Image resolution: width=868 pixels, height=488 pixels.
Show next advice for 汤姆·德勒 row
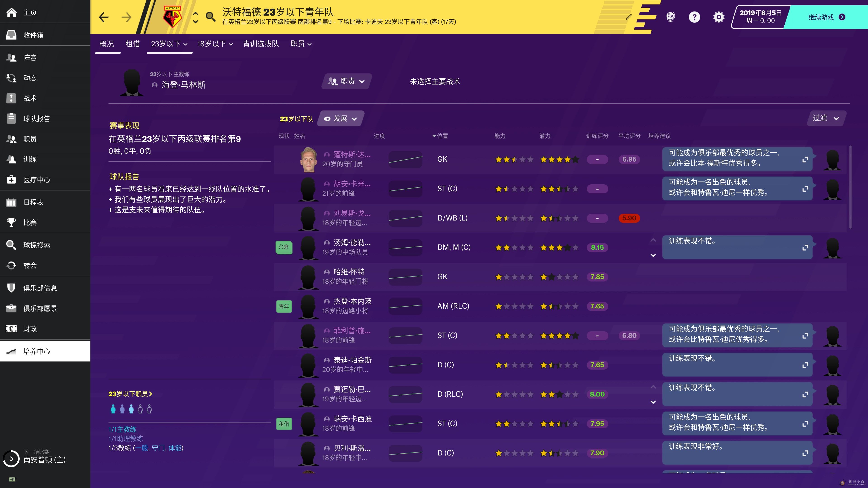click(x=653, y=255)
